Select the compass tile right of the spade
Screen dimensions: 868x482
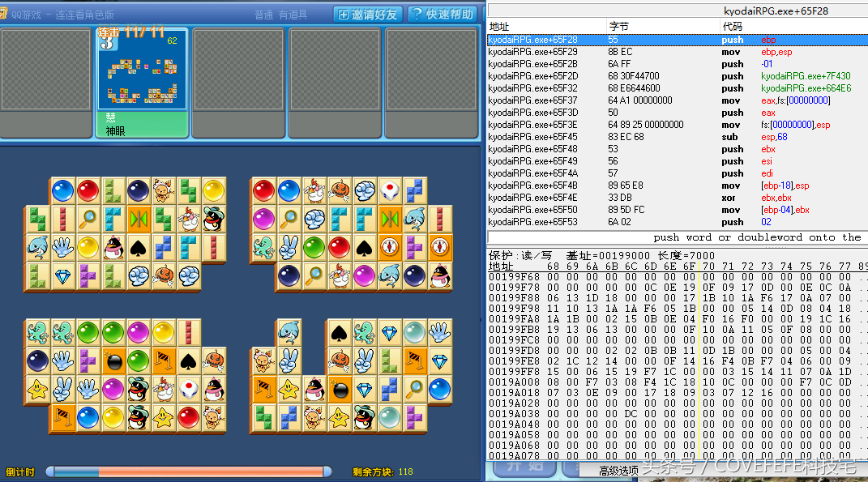coord(391,247)
